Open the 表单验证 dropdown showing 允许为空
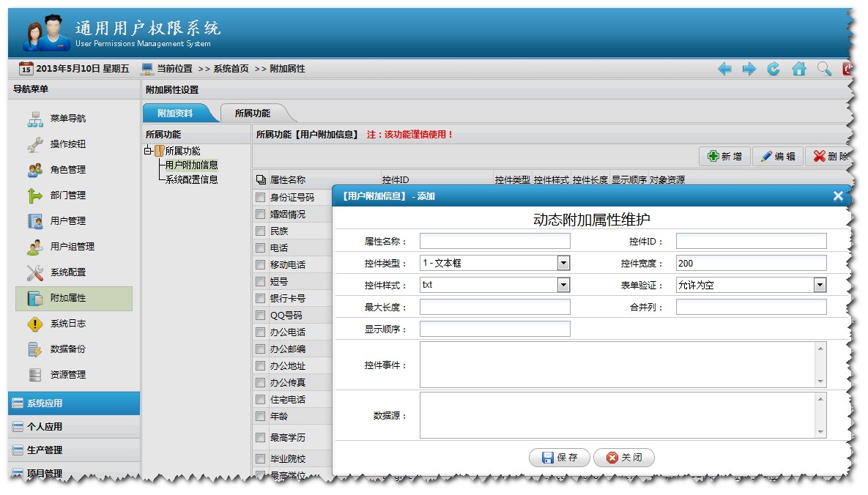 point(820,285)
